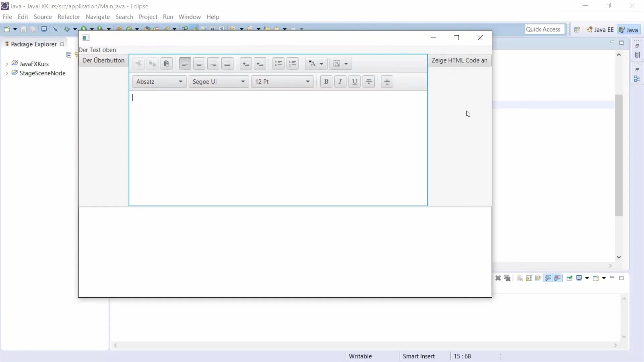The height and width of the screenshot is (362, 644).
Task: Open the File menu
Action: pos(7,17)
